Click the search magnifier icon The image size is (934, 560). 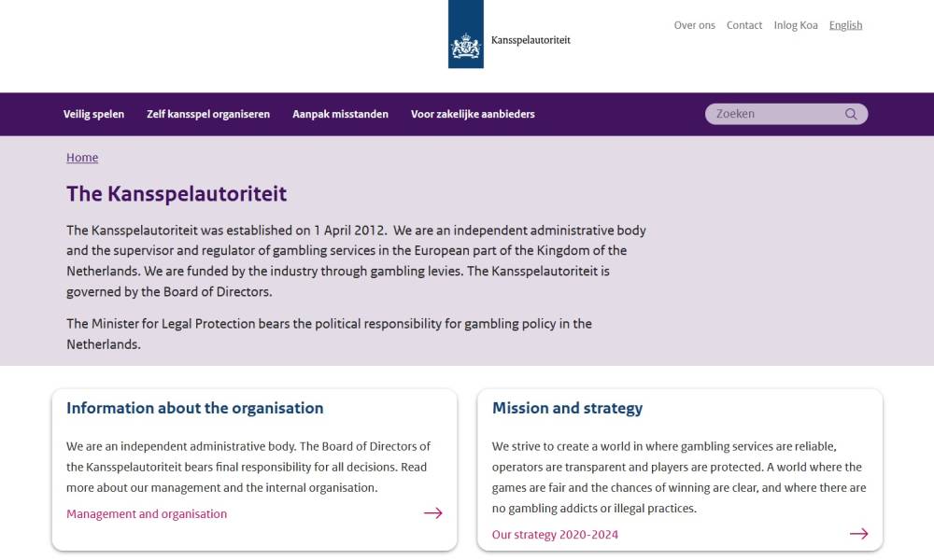(x=851, y=114)
